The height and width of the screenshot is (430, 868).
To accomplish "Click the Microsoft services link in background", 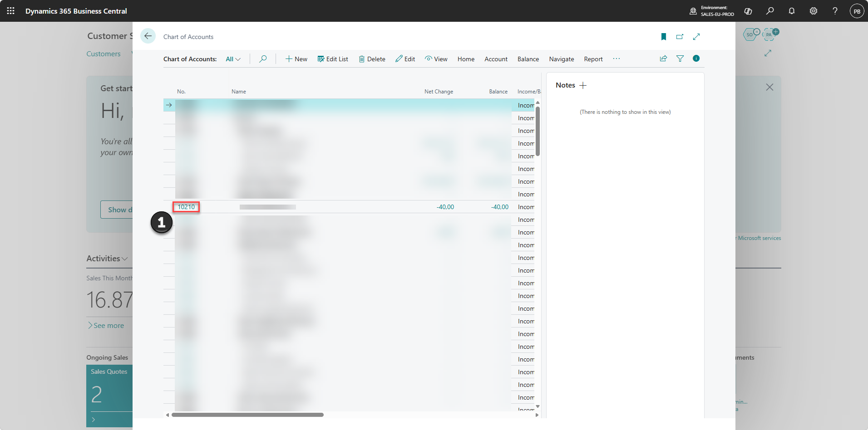I will pos(759,238).
